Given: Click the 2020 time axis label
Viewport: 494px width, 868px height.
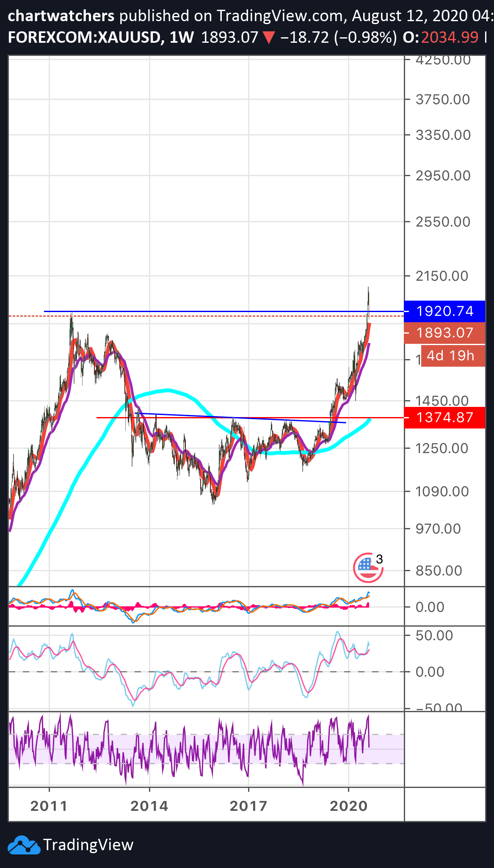Looking at the screenshot, I should point(348,806).
